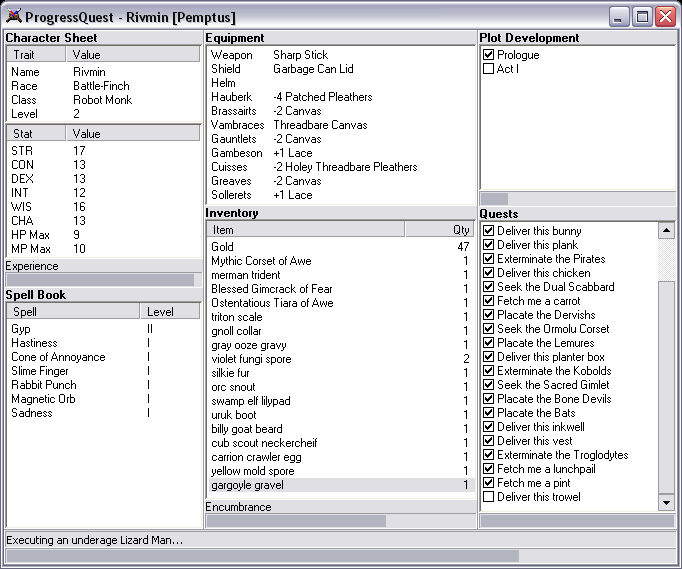Select the Magnetic Orb spell

pyautogui.click(x=104, y=399)
